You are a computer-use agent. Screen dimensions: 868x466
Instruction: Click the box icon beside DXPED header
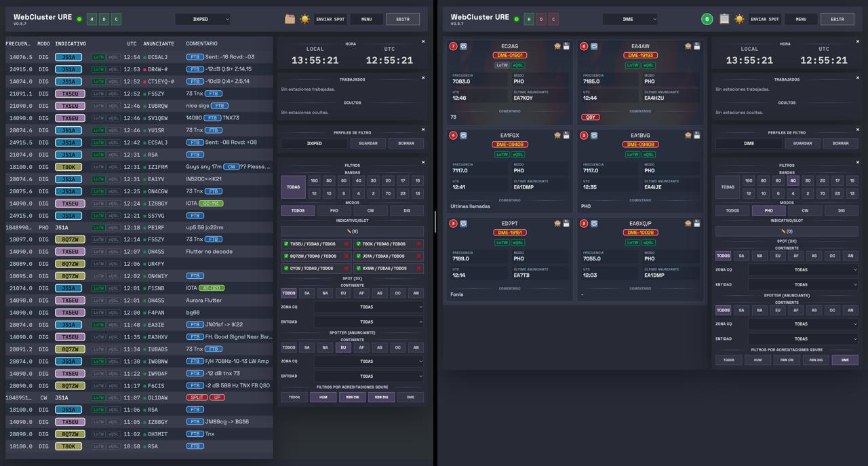(290, 19)
